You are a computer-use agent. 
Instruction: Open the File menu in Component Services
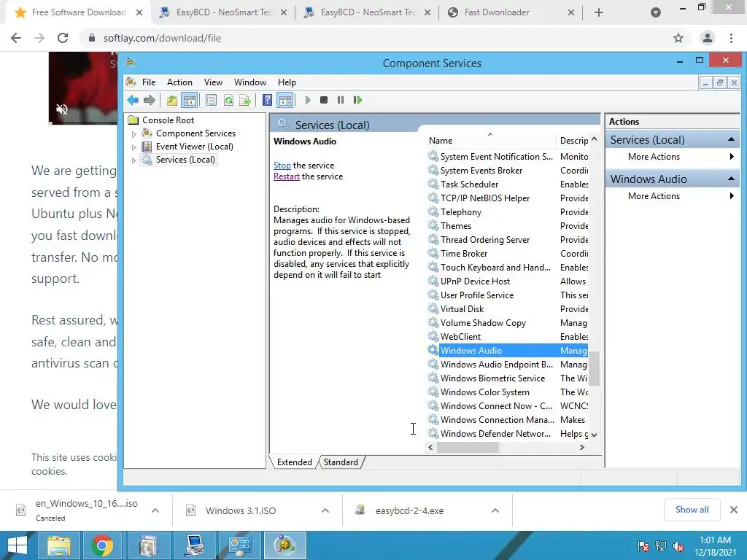click(x=149, y=82)
